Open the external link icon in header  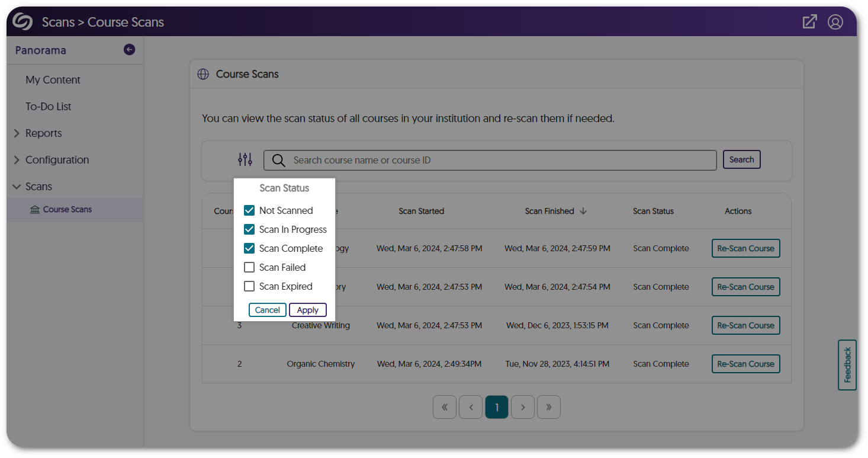(809, 22)
